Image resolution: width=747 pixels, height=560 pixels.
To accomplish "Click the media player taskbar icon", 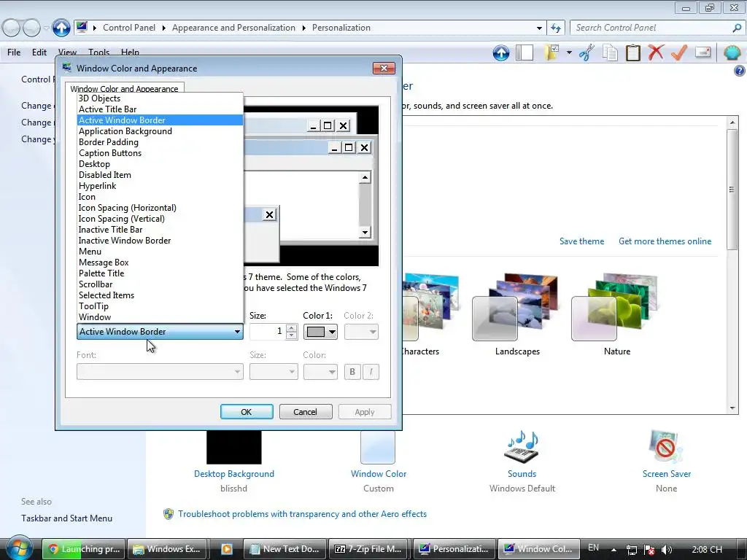I will coord(226,549).
